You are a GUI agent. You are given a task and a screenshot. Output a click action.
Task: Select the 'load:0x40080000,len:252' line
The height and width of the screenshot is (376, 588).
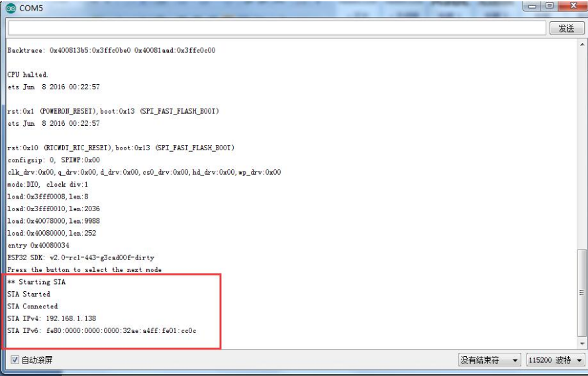tap(52, 233)
